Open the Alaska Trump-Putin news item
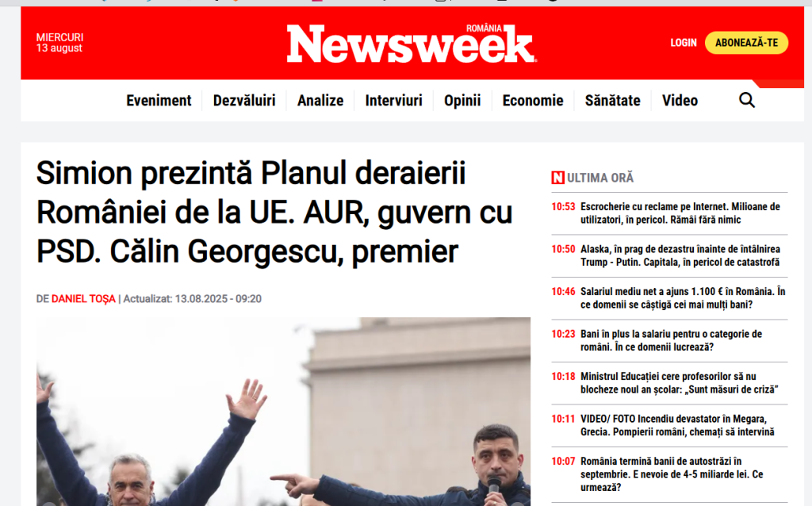Image resolution: width=812 pixels, height=506 pixels. 680,255
